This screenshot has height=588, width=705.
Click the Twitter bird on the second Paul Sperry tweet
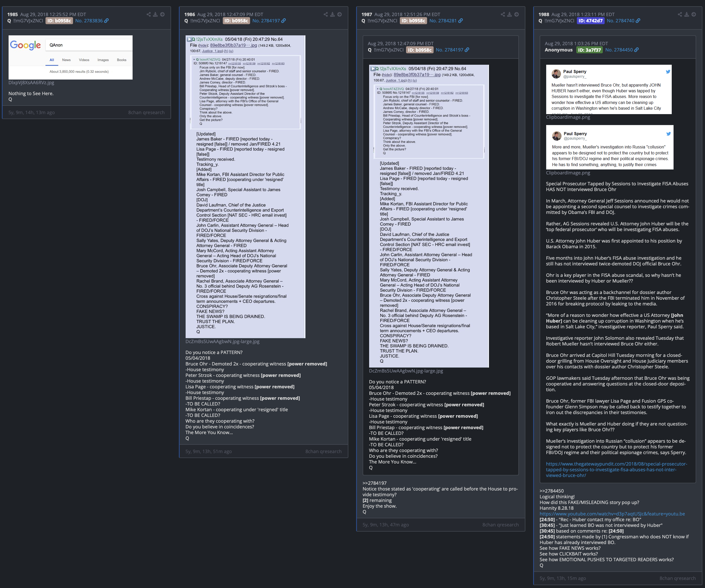tap(668, 134)
